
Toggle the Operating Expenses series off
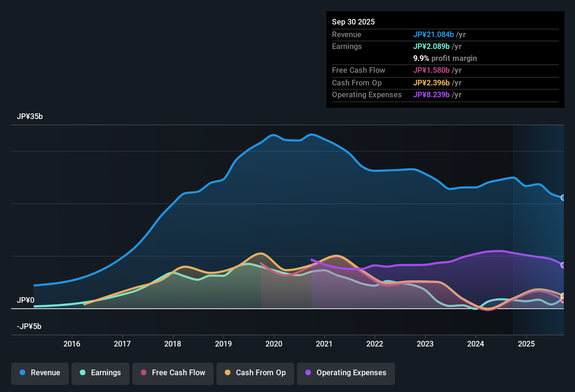346,373
